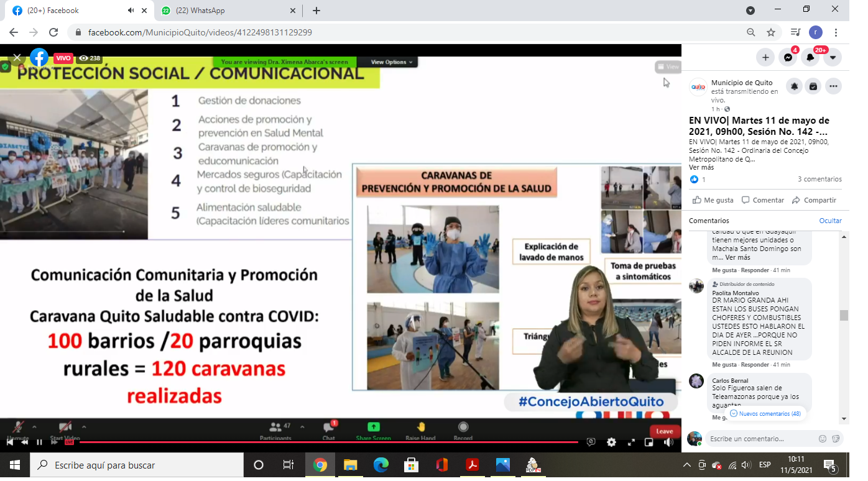Pause the live video playback
The height and width of the screenshot is (481, 868).
click(39, 442)
